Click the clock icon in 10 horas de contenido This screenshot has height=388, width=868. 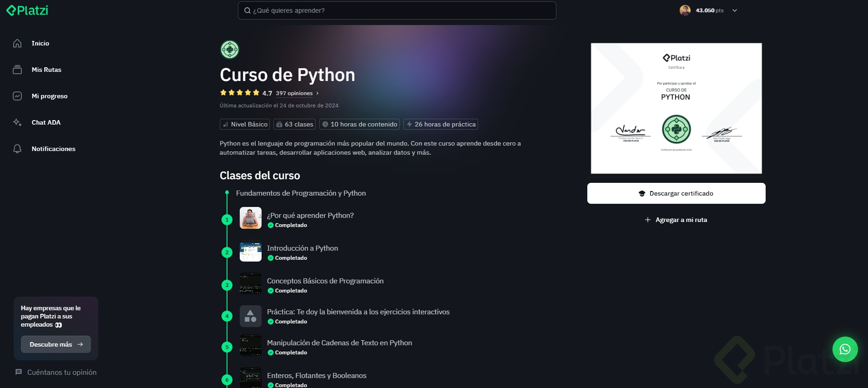pos(325,124)
